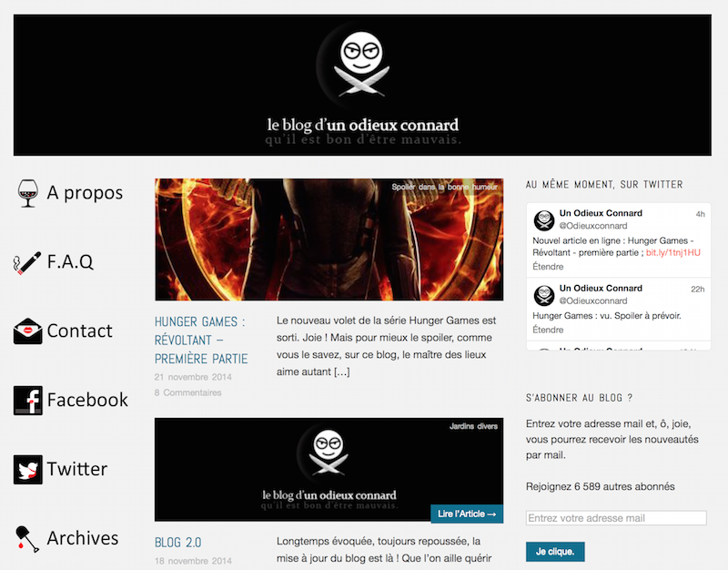Click the 'Rejoignez 6 589 autres abonnés' text
This screenshot has height=570, width=728.
[x=601, y=486]
